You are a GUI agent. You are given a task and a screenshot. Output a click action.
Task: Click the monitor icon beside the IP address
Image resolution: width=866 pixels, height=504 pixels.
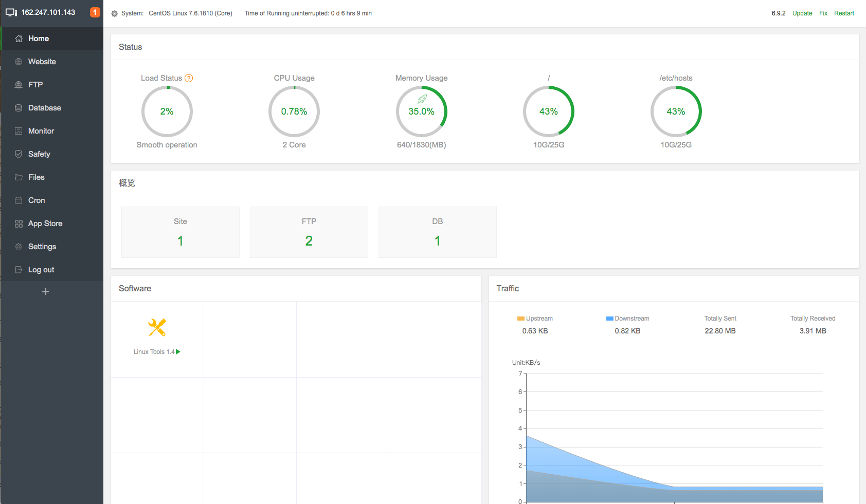tap(11, 12)
